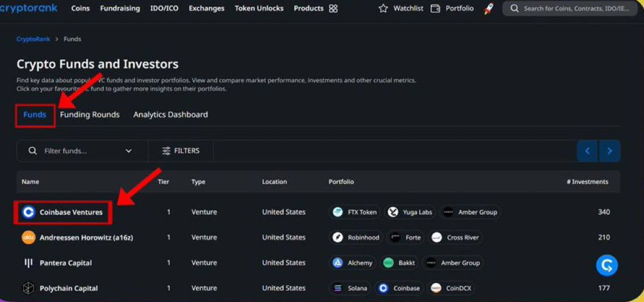Expand the Filter funds dropdown chevron
Screen dimensions: 644x302
pos(129,151)
